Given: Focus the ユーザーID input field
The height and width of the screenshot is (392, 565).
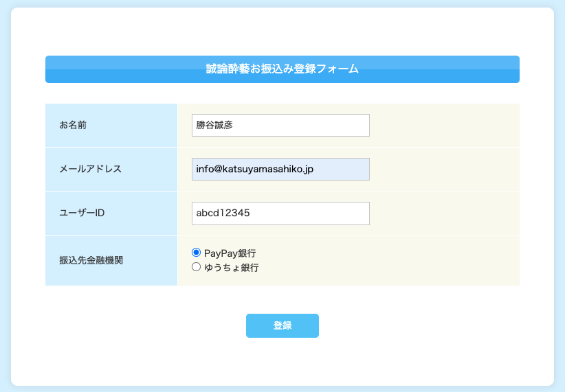Looking at the screenshot, I should pos(280,214).
